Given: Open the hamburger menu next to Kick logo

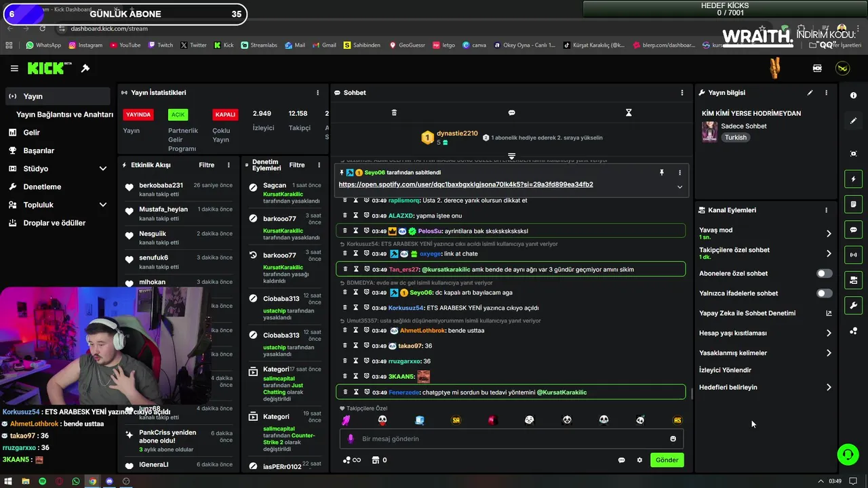Looking at the screenshot, I should 14,68.
